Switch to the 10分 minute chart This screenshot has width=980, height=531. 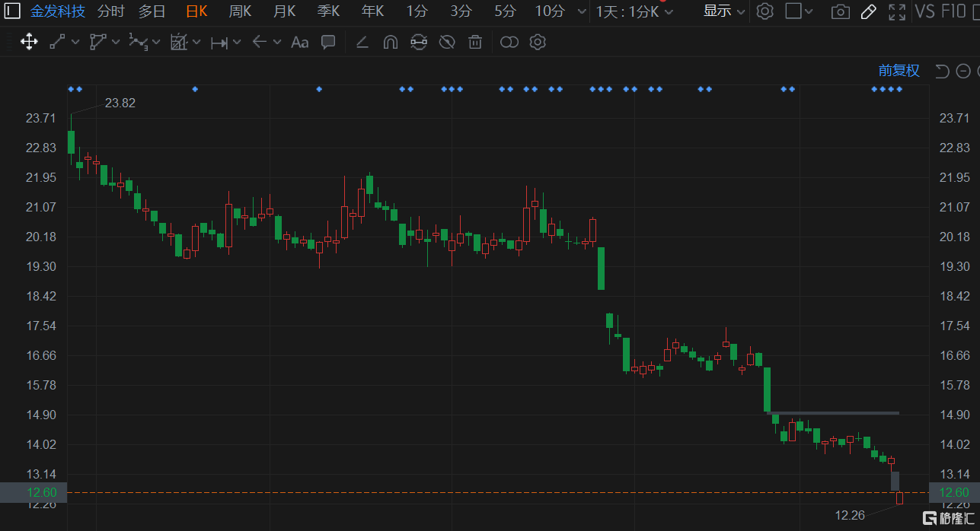[x=550, y=11]
